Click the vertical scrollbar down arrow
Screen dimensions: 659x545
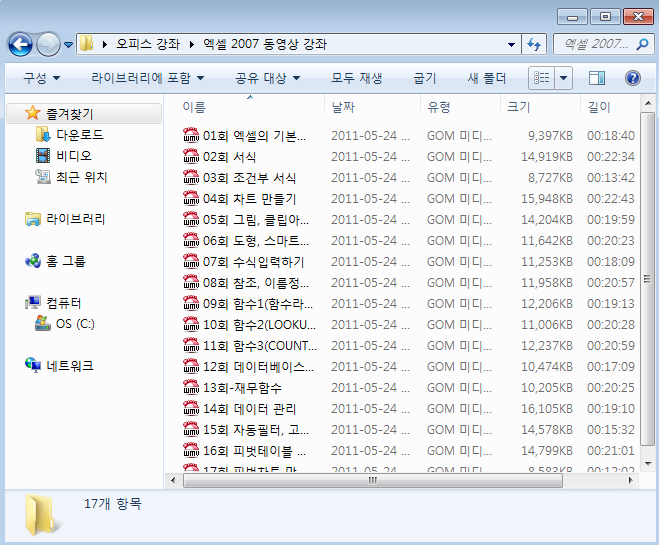tap(648, 463)
